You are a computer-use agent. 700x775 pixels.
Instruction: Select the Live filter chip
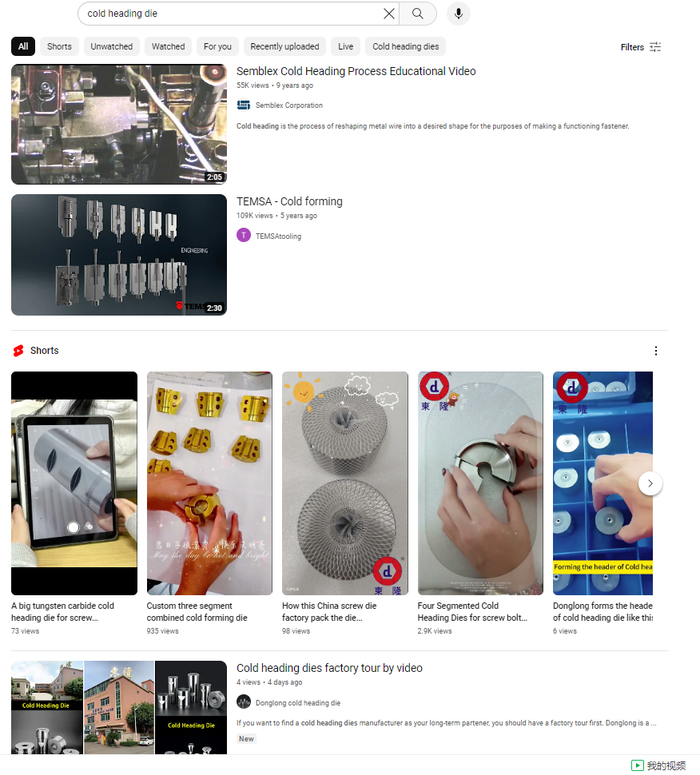(x=345, y=46)
